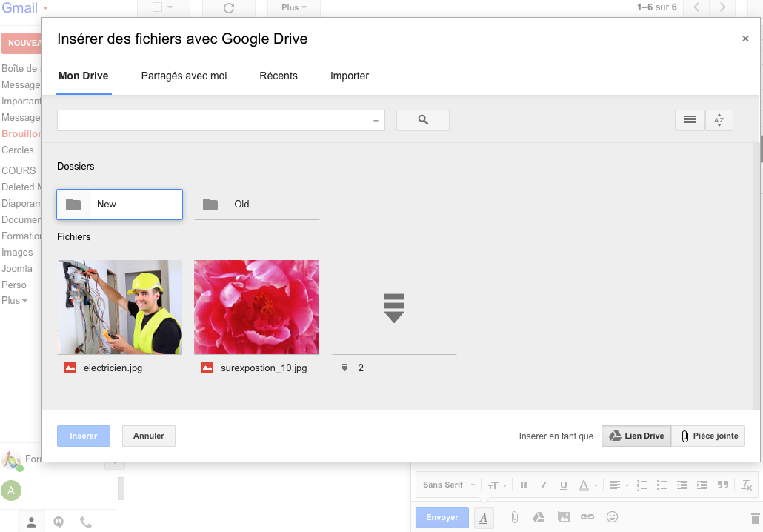Click the large load-more arrow tile
Screen dimensions: 763x532
[x=394, y=307]
